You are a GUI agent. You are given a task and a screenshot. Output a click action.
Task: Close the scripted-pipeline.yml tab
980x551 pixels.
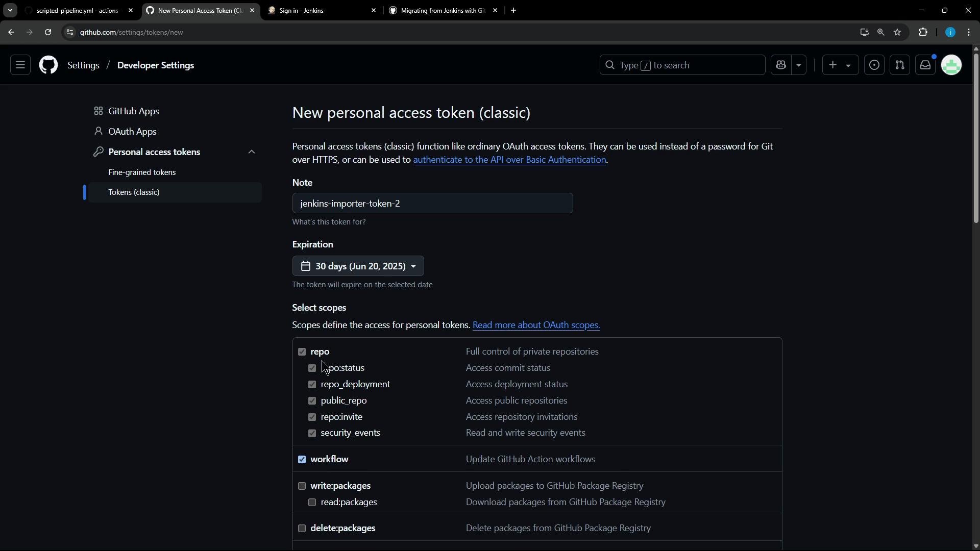click(131, 10)
